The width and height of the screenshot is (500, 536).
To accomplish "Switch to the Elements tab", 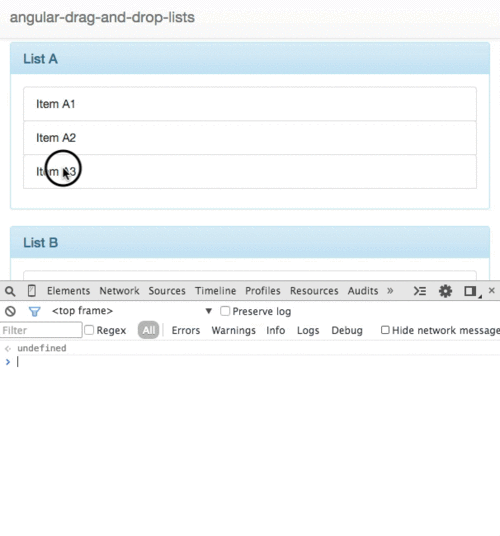I will pos(68,291).
